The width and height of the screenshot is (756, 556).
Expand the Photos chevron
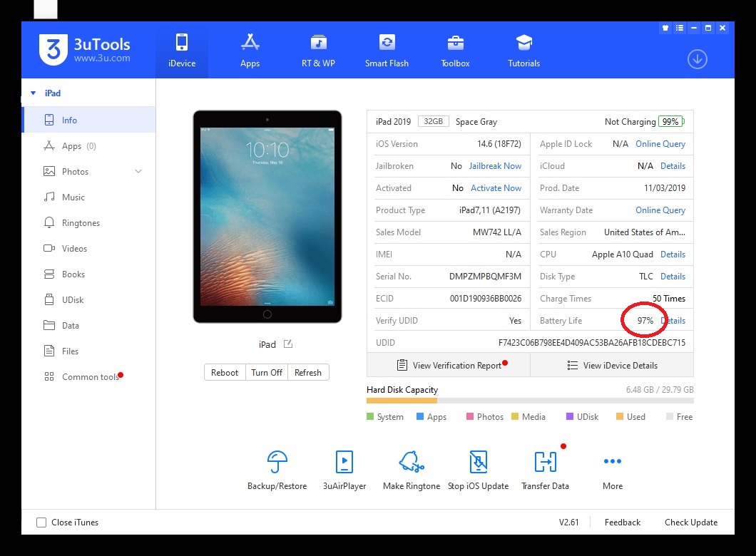coord(138,172)
